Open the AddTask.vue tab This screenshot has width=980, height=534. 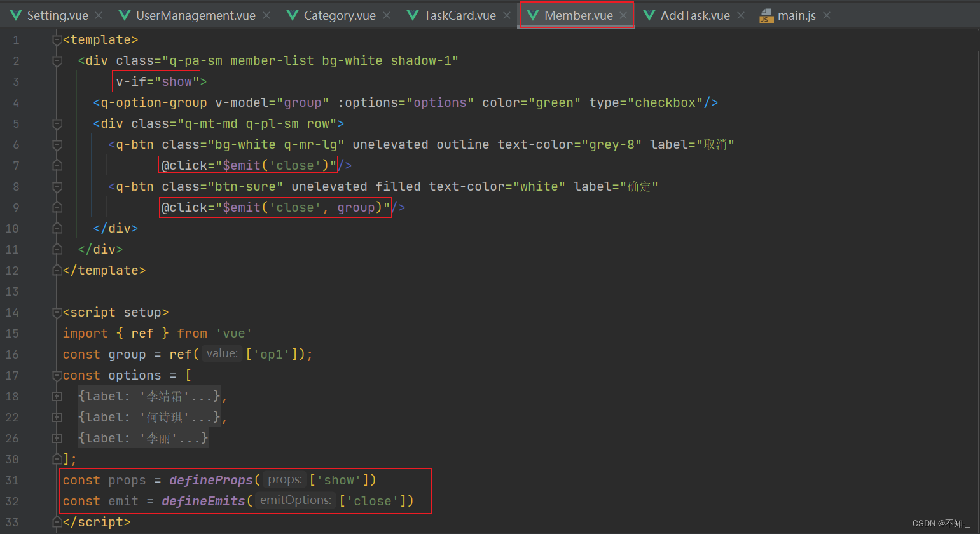pyautogui.click(x=695, y=15)
